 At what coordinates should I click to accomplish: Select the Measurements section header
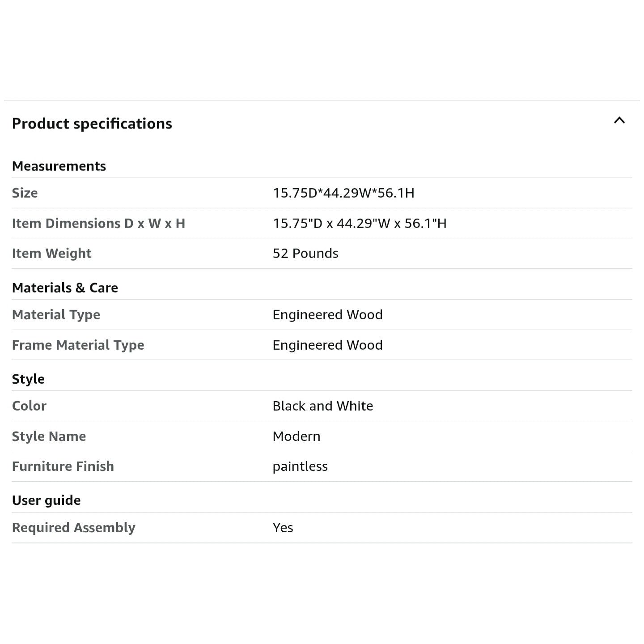(x=59, y=166)
